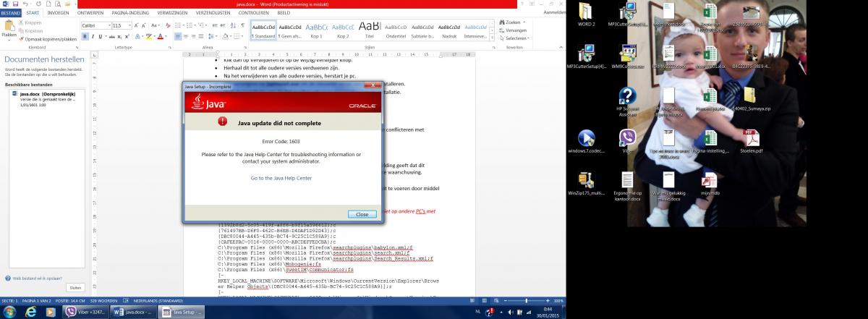Expand the styles gallery more arrow
The width and height of the screenshot is (868, 319).
(491, 38)
